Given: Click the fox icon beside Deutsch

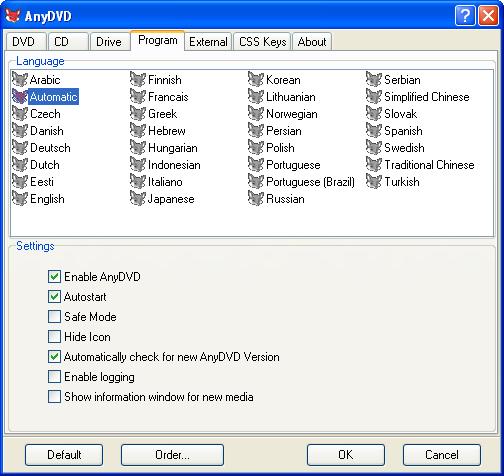Looking at the screenshot, I should 20,147.
